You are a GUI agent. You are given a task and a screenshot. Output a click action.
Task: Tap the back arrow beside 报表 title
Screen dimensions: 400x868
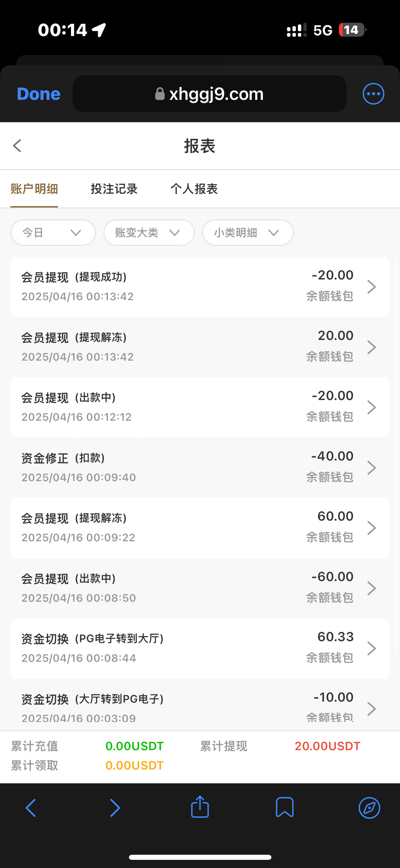[17, 146]
